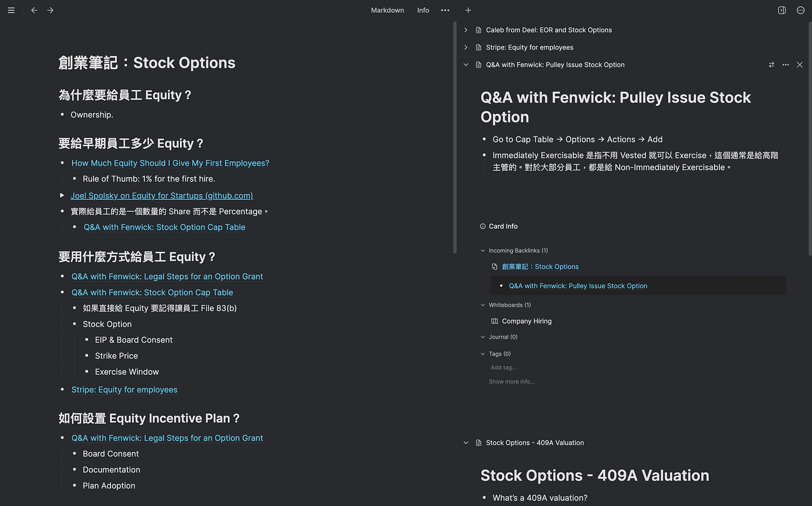Screen dimensions: 812x506
Task: Toggle the right sidebar panel icon
Action: [782, 10]
